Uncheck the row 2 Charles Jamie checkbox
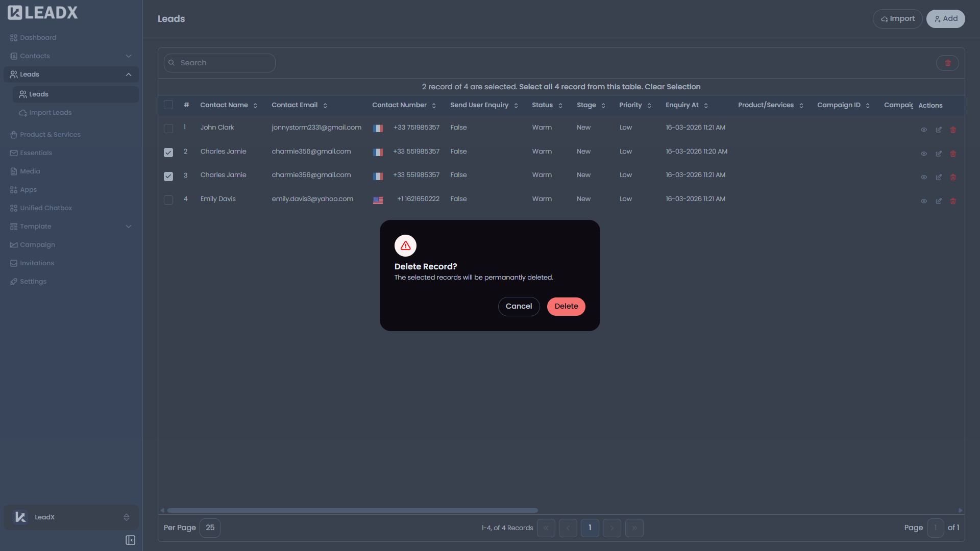 tap(168, 153)
